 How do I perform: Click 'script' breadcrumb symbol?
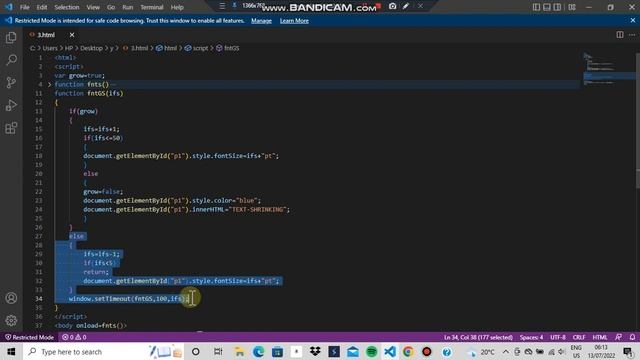point(200,48)
